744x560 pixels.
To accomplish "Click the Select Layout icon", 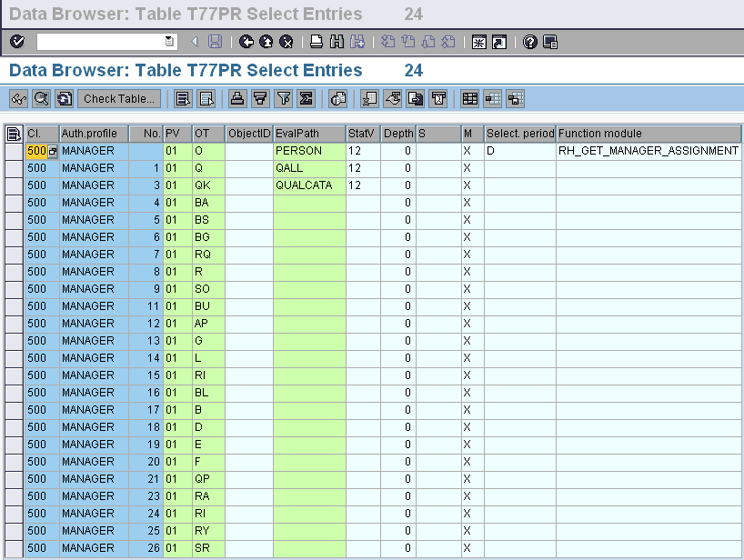I will 493,98.
